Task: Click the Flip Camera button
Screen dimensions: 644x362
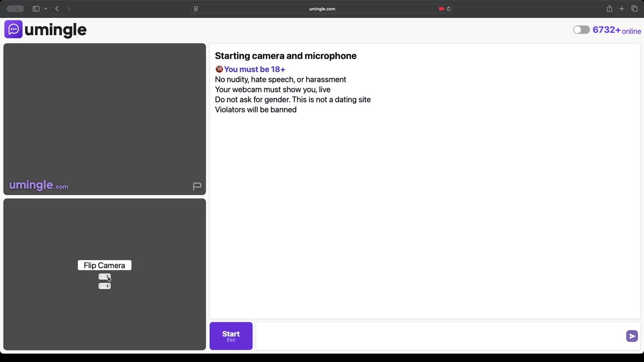Action: pyautogui.click(x=105, y=265)
